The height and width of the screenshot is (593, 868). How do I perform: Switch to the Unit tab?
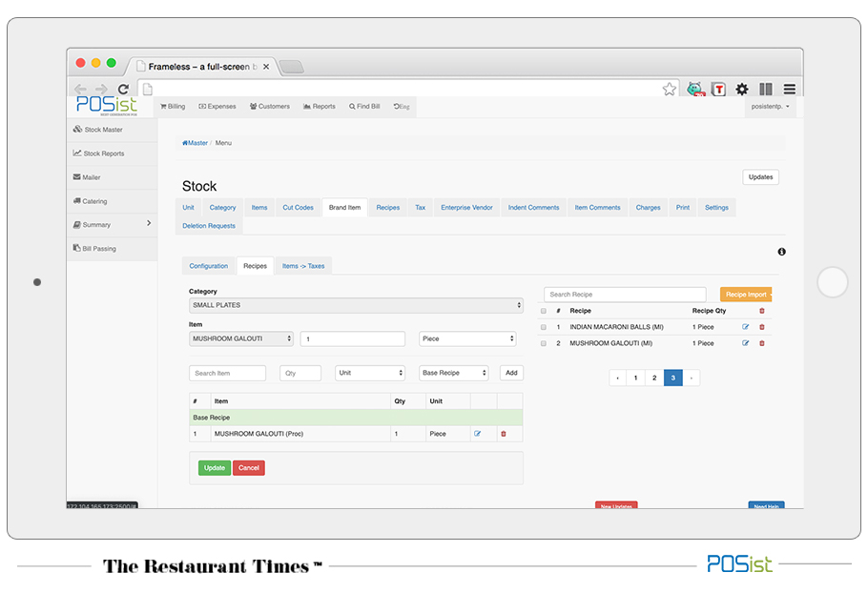point(188,208)
